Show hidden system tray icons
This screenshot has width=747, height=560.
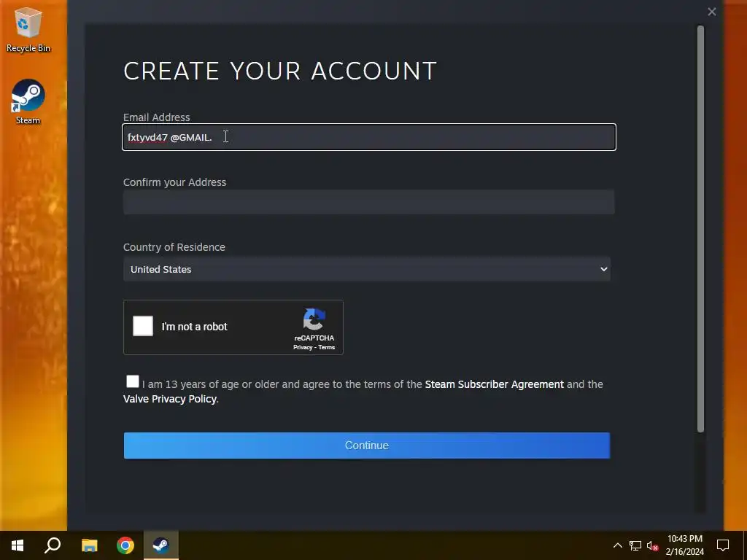pos(617,545)
